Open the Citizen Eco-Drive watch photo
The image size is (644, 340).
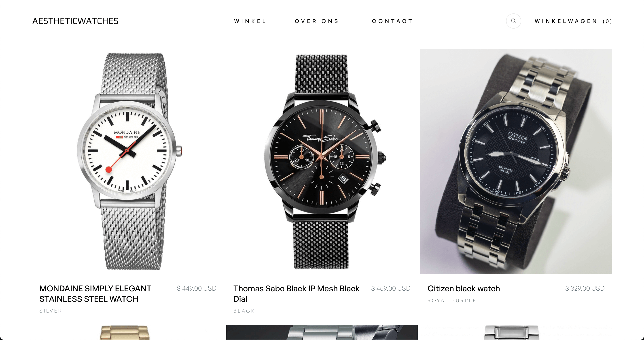516,161
